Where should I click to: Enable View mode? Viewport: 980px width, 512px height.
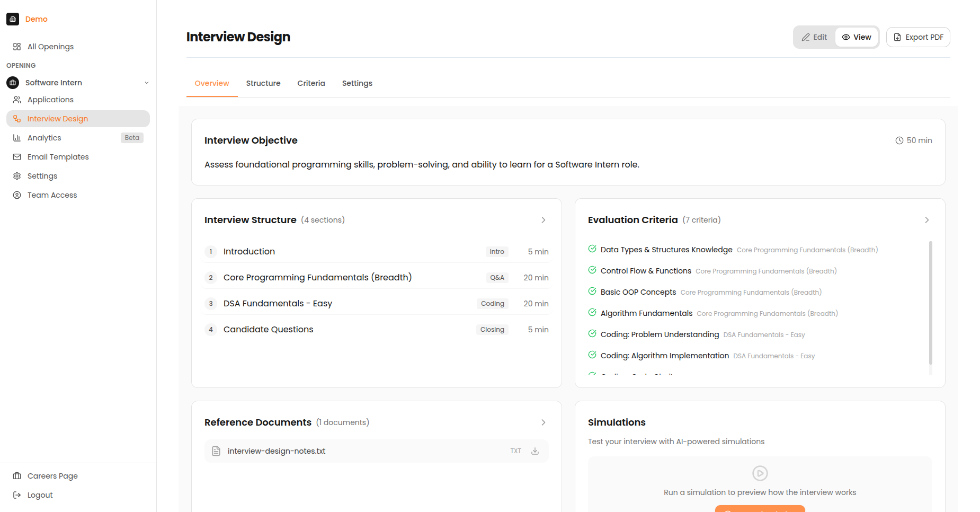click(856, 37)
